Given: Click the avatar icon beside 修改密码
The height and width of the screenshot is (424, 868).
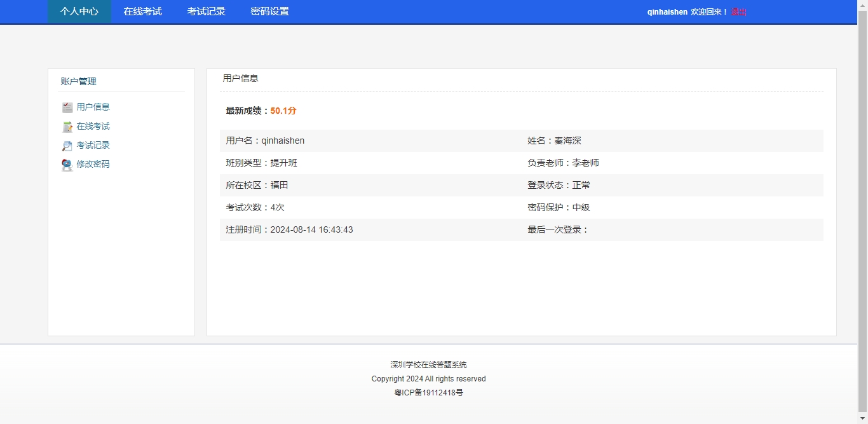Looking at the screenshot, I should (x=67, y=165).
